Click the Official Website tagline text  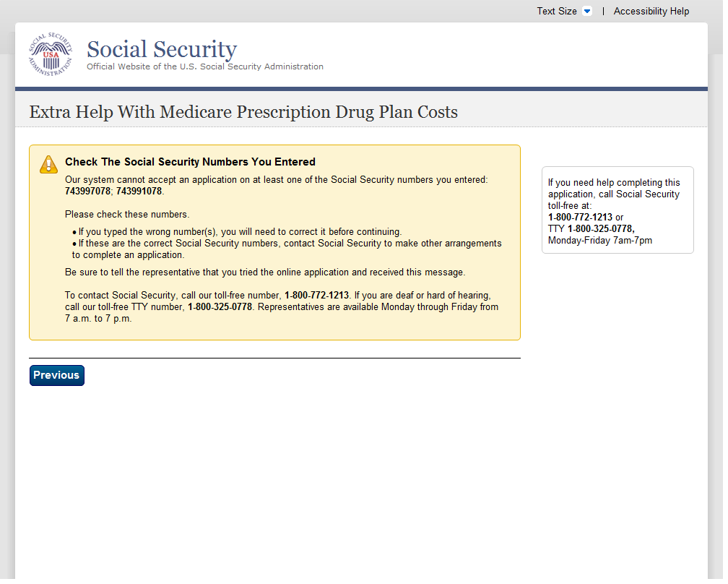click(205, 66)
